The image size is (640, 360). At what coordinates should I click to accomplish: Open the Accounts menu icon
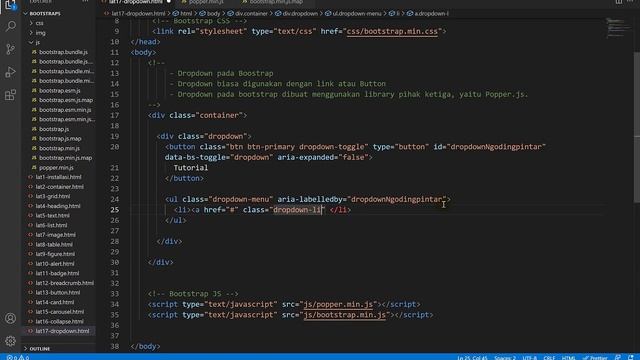[11, 318]
